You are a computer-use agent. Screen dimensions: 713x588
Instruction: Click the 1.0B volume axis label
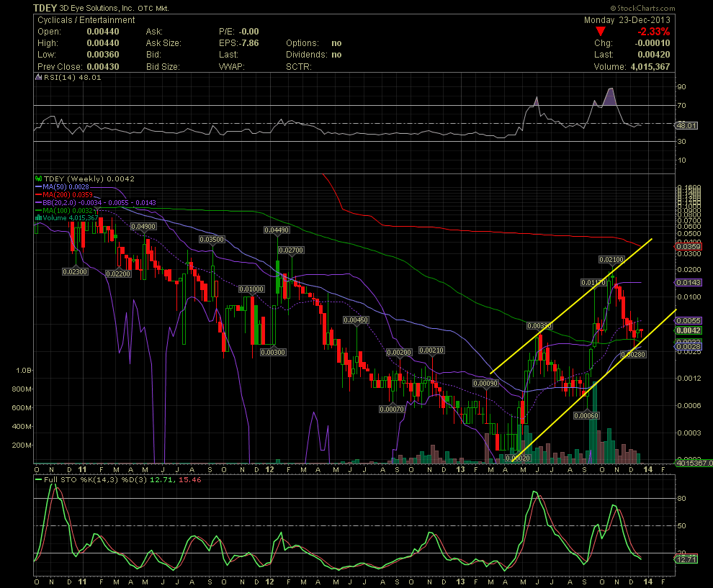[24, 371]
